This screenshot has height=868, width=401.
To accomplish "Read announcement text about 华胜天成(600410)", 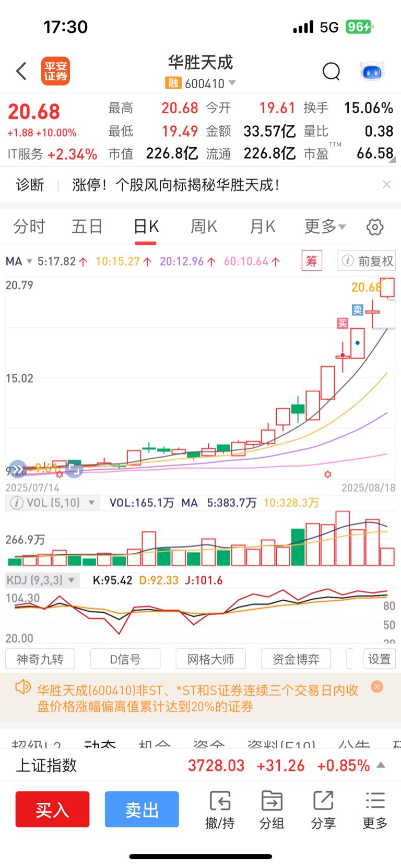I will (x=197, y=698).
